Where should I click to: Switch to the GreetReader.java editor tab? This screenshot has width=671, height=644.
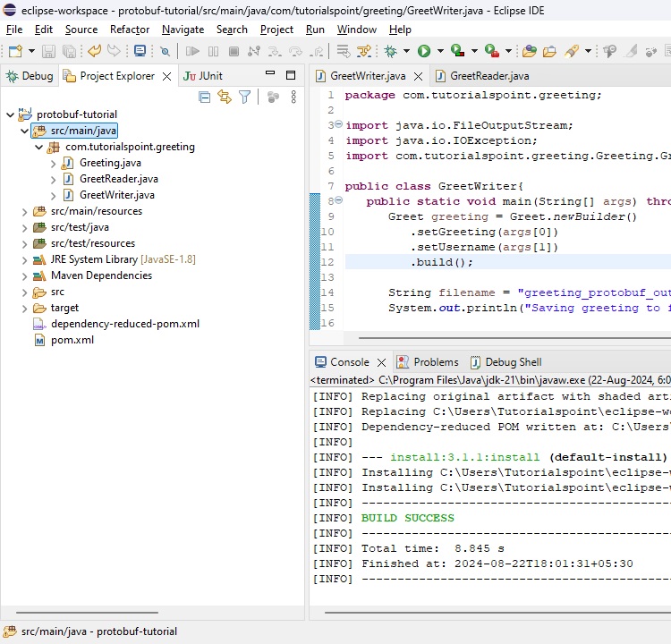[x=488, y=76]
